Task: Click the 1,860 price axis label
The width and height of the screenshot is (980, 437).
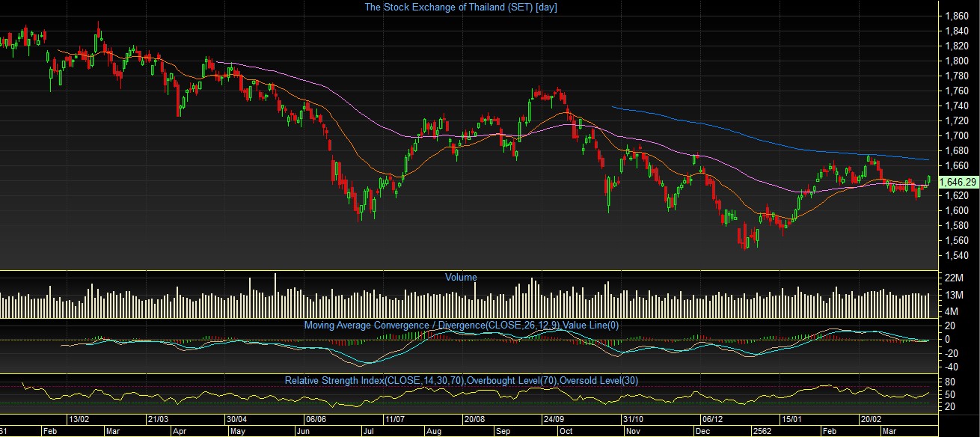Action: pos(957,16)
